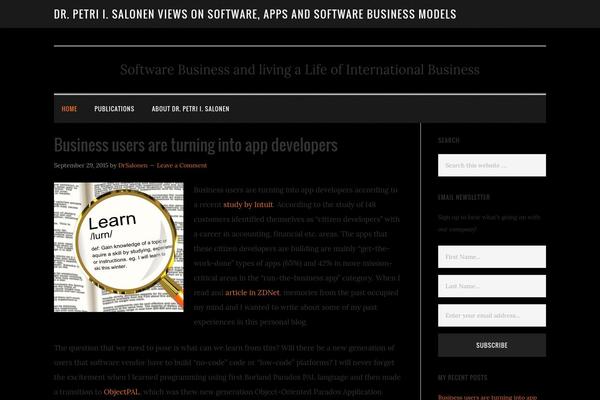Focus the Search this website field

[492, 165]
